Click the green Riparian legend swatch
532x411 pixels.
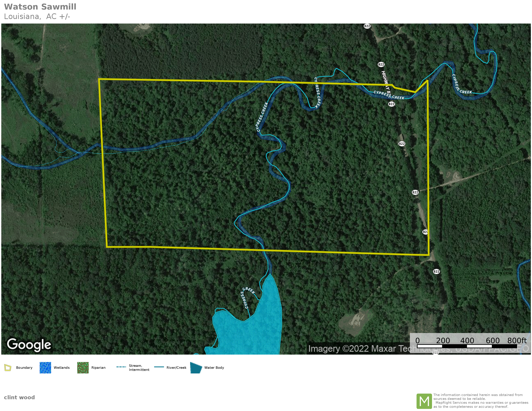pos(83,368)
